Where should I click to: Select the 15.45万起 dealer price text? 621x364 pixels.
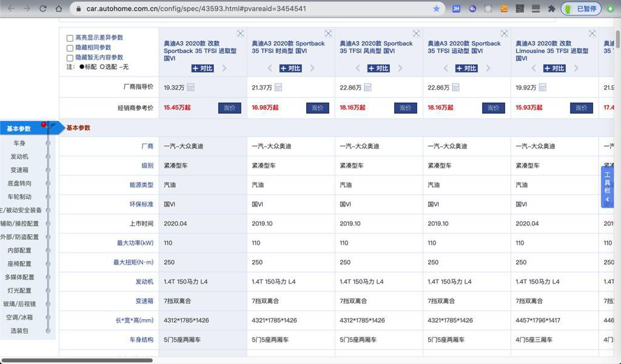[177, 108]
